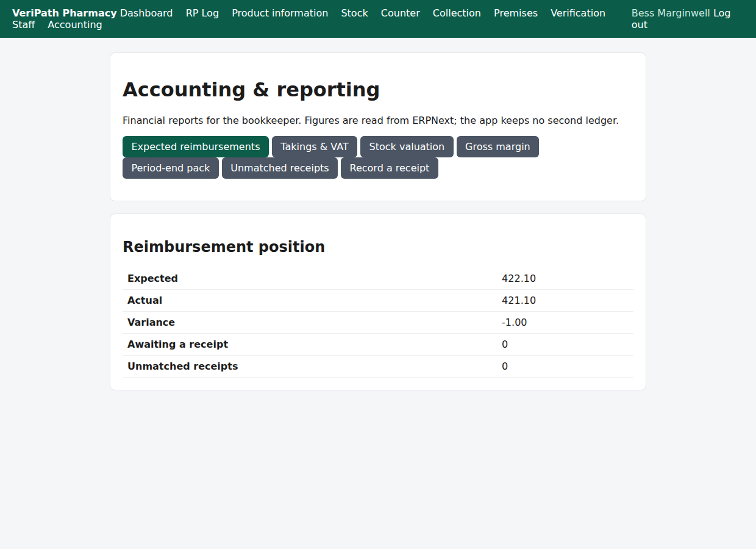
Task: Select the Expected reimbursements report button
Action: [196, 146]
